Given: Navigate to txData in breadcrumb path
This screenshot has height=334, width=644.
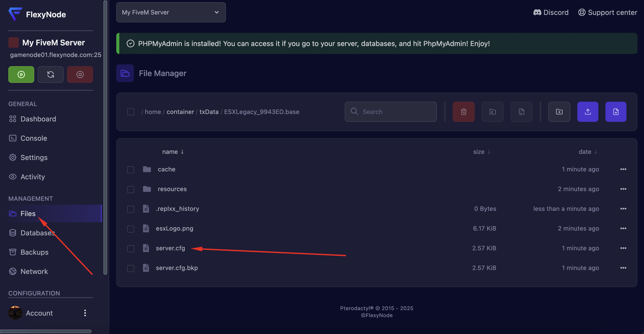Looking at the screenshot, I should coord(209,112).
